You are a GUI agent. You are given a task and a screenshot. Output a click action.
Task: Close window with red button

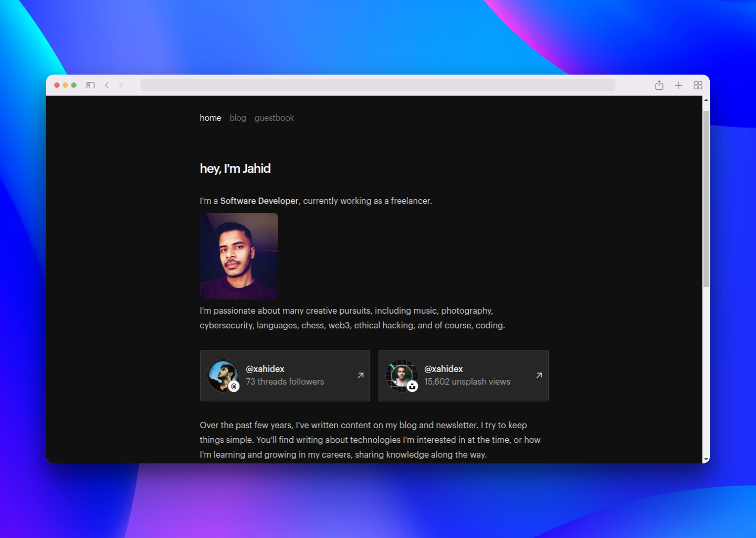(57, 85)
